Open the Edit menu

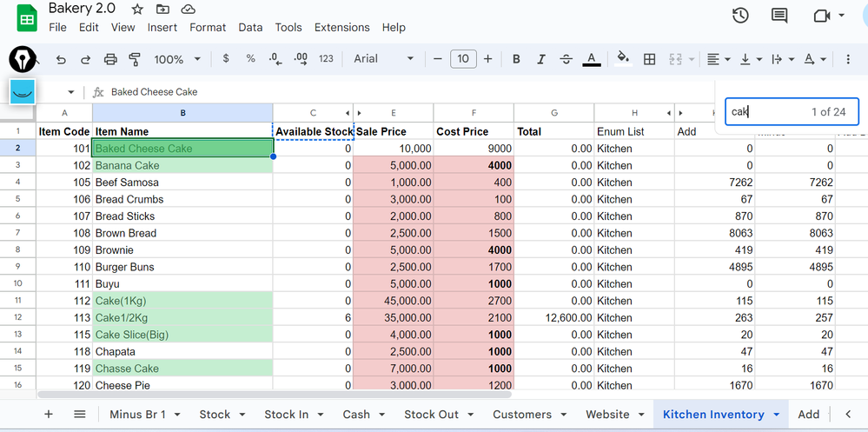click(x=89, y=27)
